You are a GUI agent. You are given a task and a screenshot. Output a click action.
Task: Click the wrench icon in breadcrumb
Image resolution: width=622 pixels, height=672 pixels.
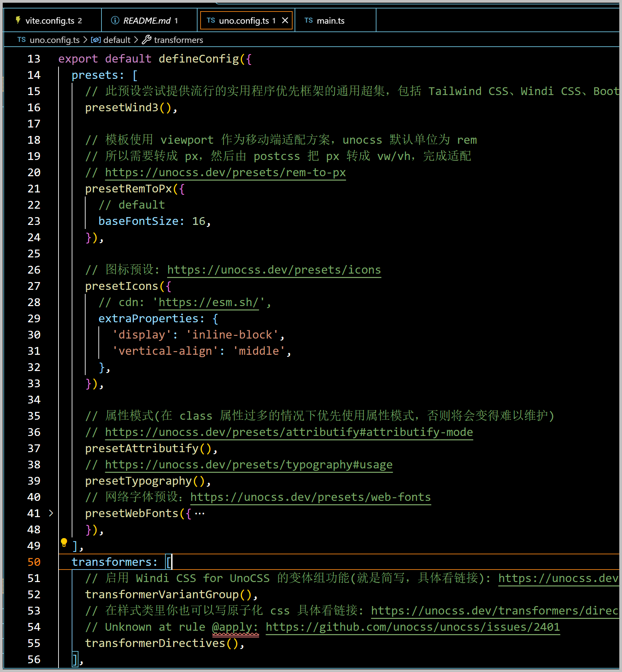[146, 40]
